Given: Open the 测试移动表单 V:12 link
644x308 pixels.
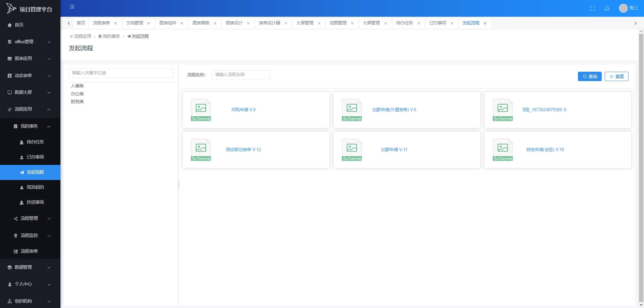Looking at the screenshot, I should (x=243, y=150).
